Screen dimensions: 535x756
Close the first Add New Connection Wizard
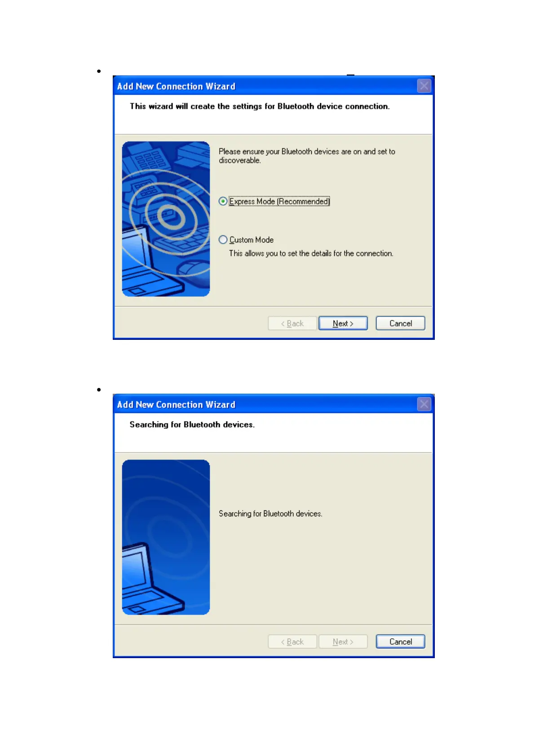(x=424, y=86)
